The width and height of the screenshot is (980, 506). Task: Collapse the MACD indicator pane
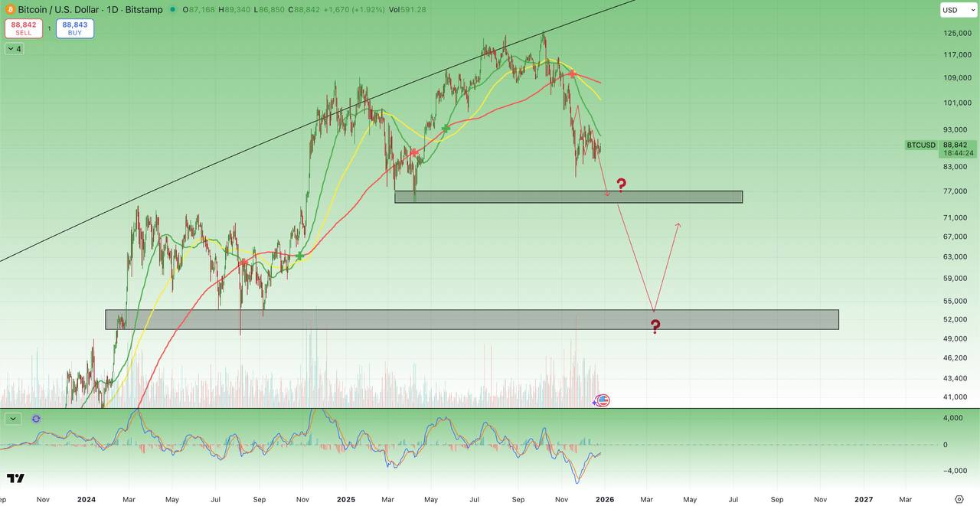pyautogui.click(x=13, y=419)
